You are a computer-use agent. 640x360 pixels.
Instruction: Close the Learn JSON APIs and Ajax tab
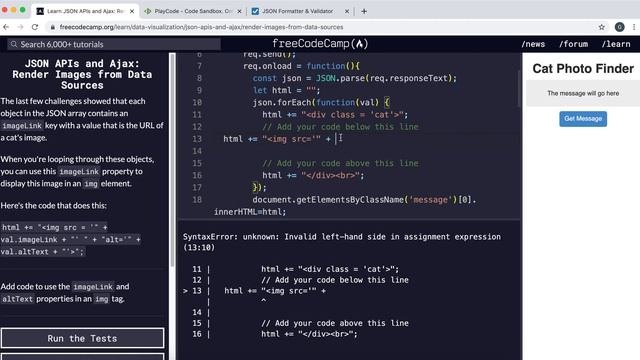coord(132,11)
